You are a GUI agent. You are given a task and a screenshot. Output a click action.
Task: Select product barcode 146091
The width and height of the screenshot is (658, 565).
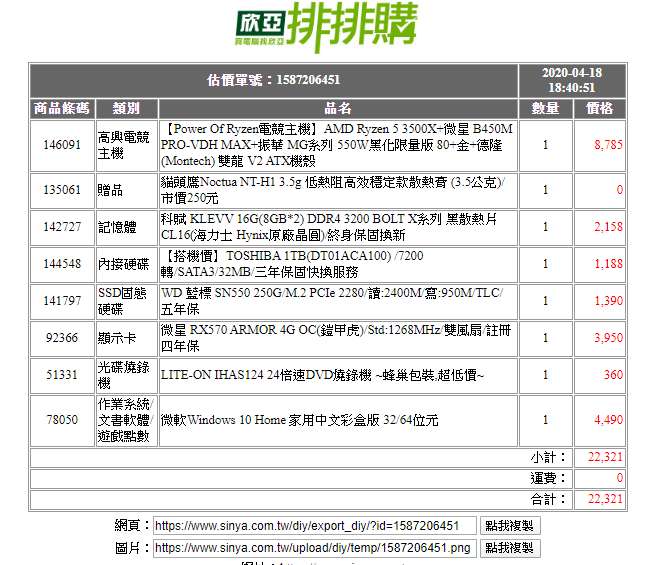coord(62,145)
